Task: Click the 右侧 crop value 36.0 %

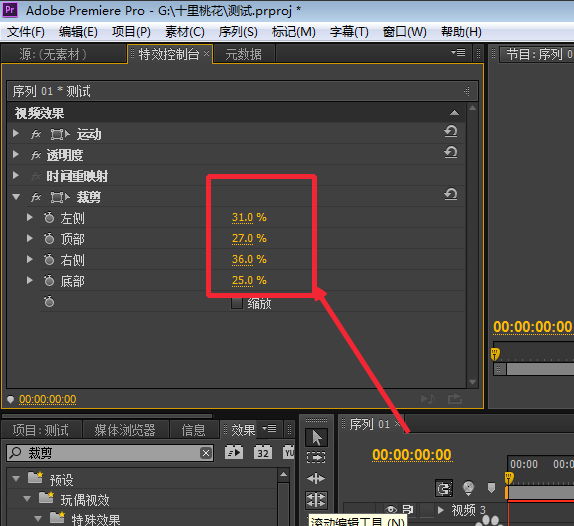Action: tap(249, 259)
